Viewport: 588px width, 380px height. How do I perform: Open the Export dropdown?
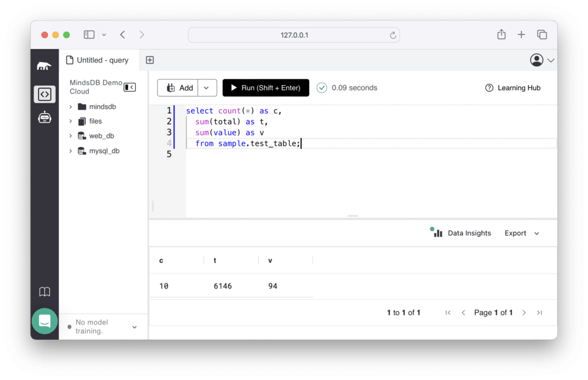(535, 233)
